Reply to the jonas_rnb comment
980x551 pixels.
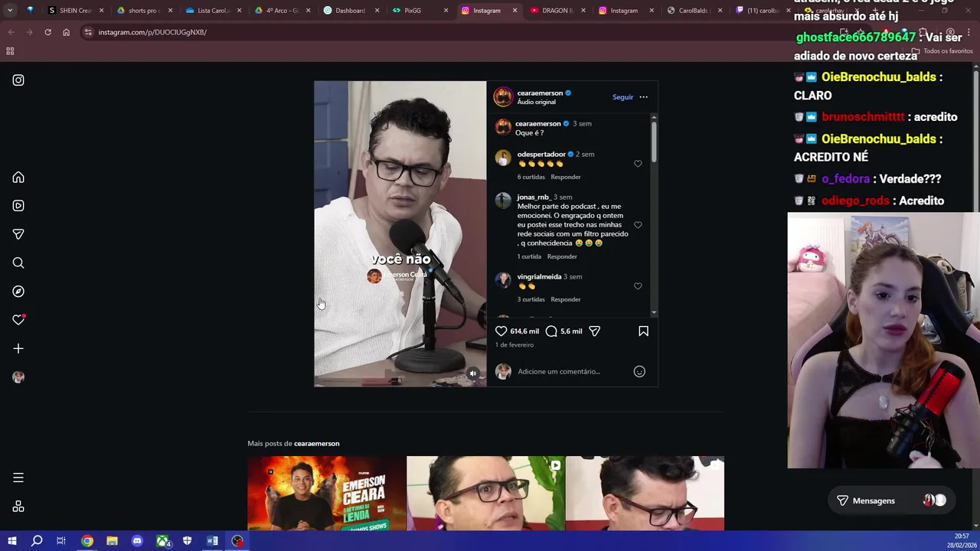[562, 256]
